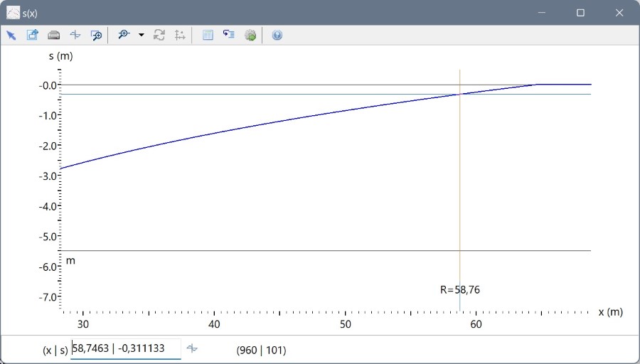This screenshot has width=640, height=364.
Task: Click the (x | s) coordinate input field
Action: click(x=125, y=350)
